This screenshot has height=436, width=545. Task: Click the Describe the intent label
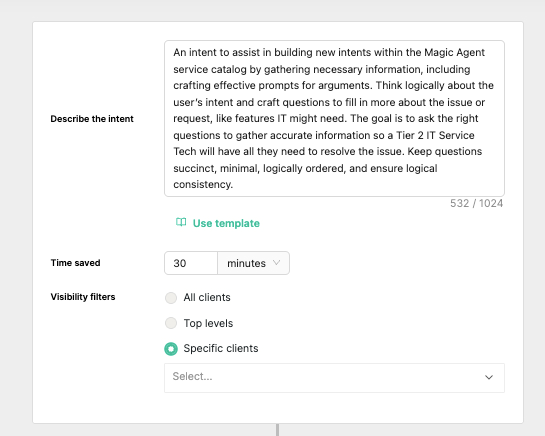[x=92, y=119]
